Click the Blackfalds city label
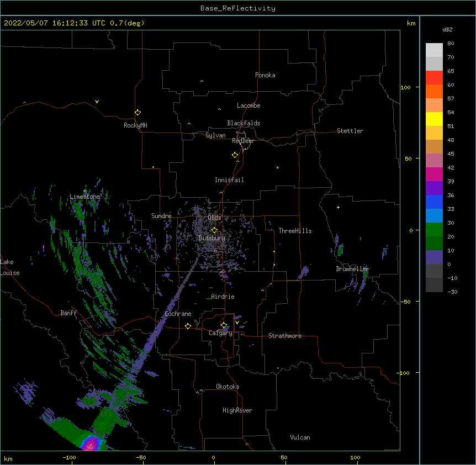The height and width of the screenshot is (465, 476). pos(244,123)
